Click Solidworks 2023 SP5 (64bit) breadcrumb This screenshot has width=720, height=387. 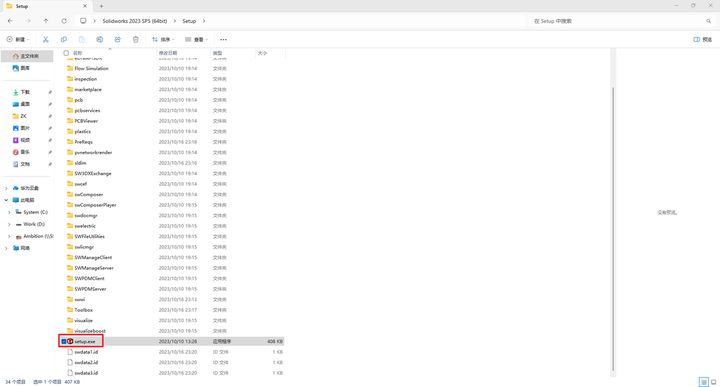coord(135,21)
